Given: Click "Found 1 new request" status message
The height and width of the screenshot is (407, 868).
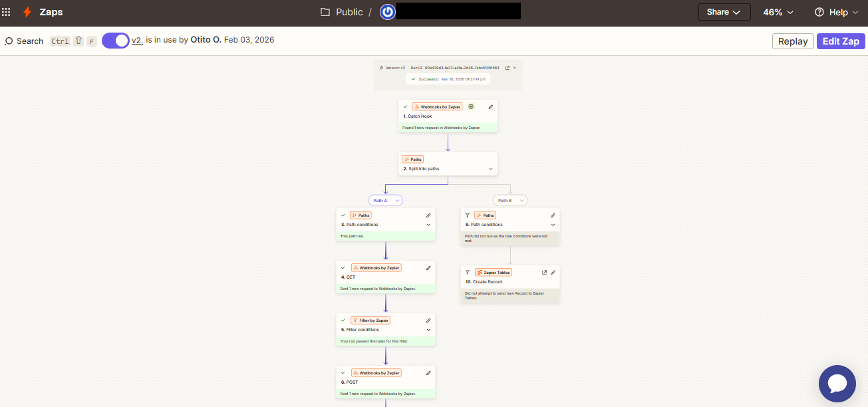Looking at the screenshot, I should [441, 128].
